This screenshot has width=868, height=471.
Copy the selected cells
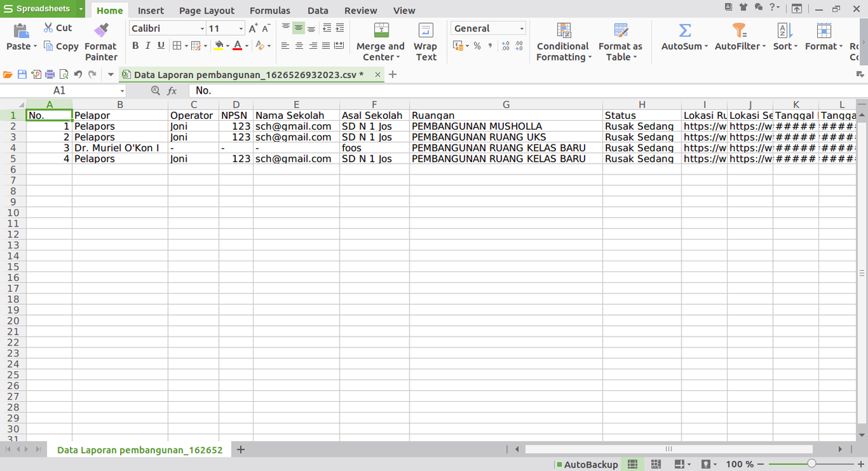(x=61, y=46)
